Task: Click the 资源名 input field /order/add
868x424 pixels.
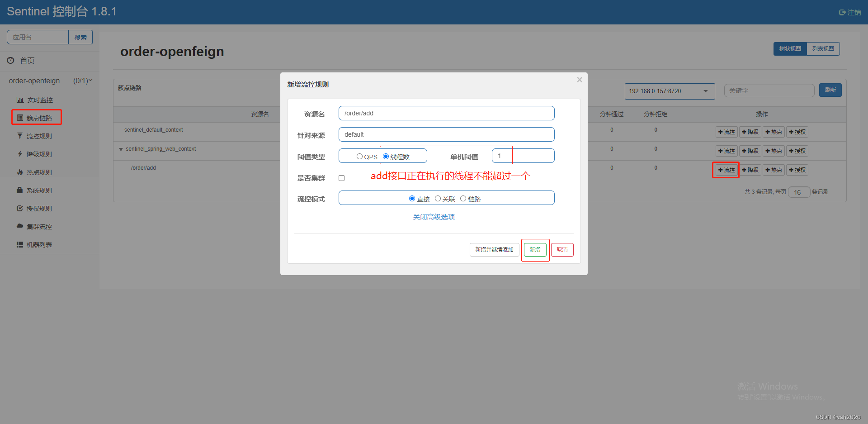Action: [446, 113]
